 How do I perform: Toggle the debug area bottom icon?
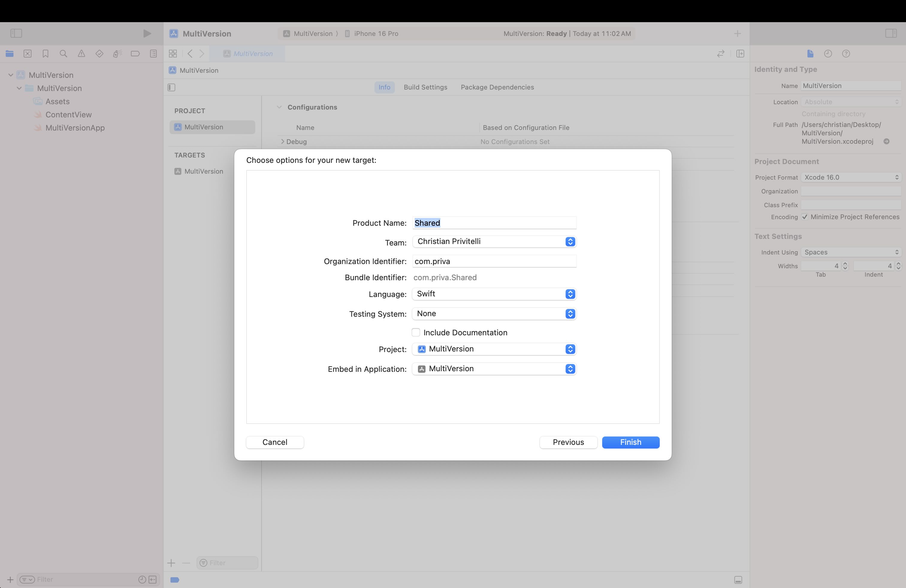[x=738, y=580]
